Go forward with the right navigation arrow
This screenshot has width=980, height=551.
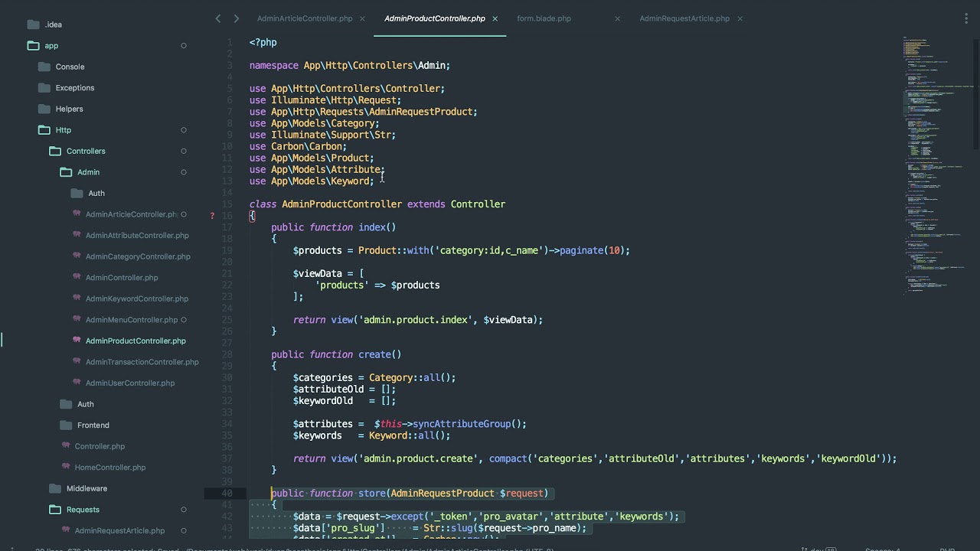(236, 18)
